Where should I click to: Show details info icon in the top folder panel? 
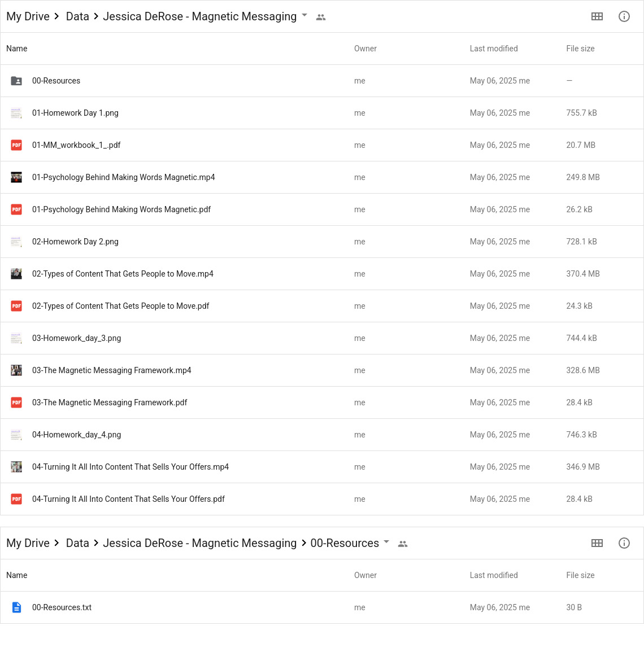tap(624, 16)
